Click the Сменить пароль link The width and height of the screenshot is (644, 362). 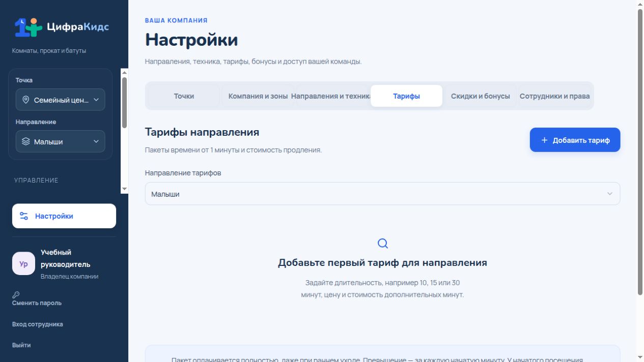(x=37, y=303)
